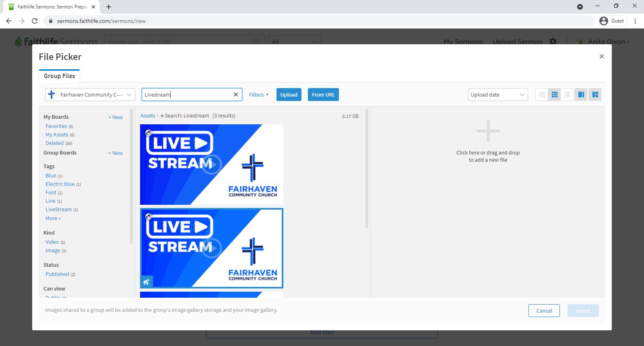
Task: Play the first Live Stream video
Action: tap(211, 165)
